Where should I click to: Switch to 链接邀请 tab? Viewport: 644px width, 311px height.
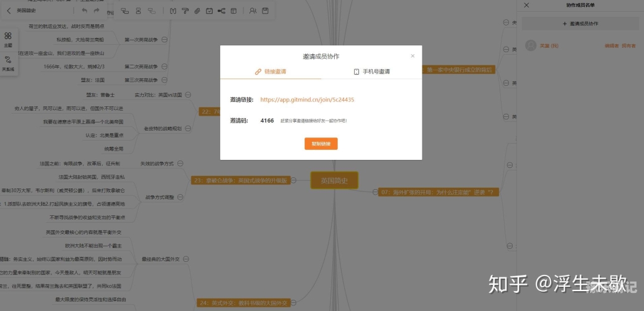pyautogui.click(x=271, y=72)
